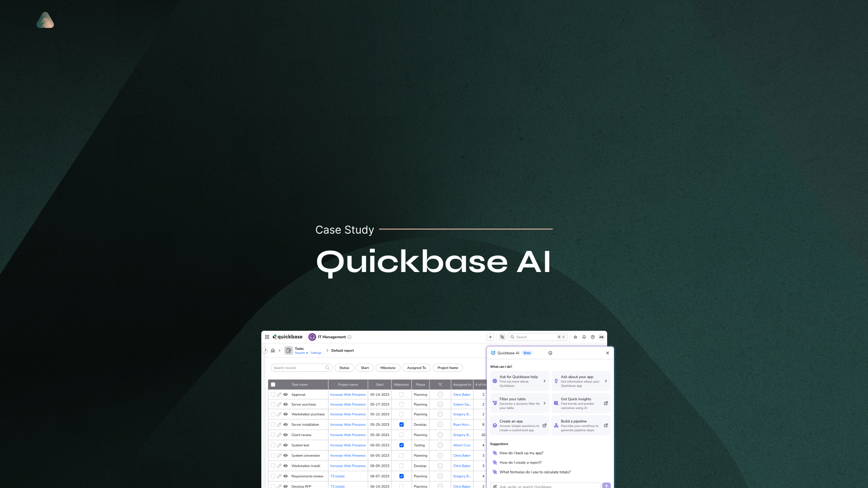Screen dimensions: 868x488
Task: Toggle eye icon for Server purchase row
Action: (286, 404)
